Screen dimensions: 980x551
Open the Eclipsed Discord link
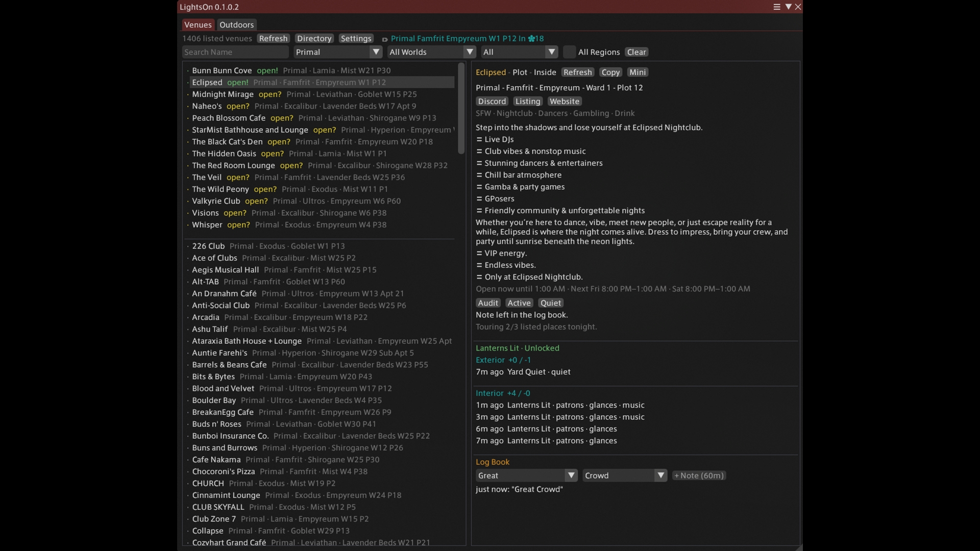coord(492,102)
